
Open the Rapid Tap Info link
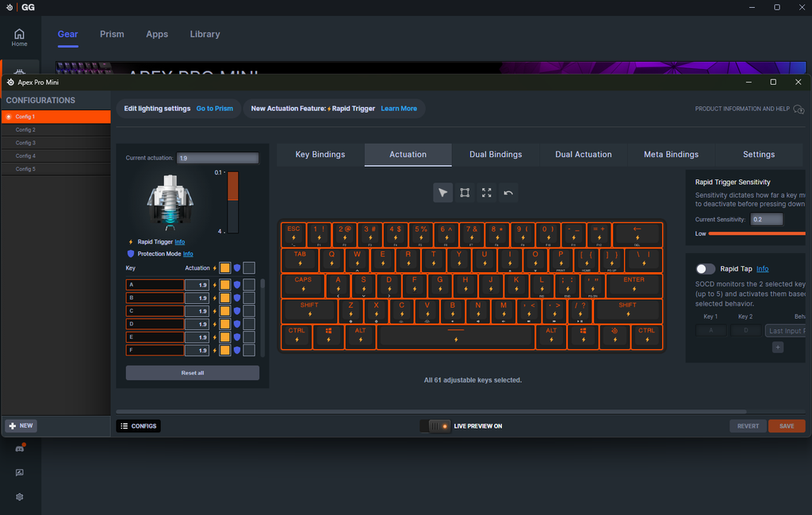click(x=762, y=269)
